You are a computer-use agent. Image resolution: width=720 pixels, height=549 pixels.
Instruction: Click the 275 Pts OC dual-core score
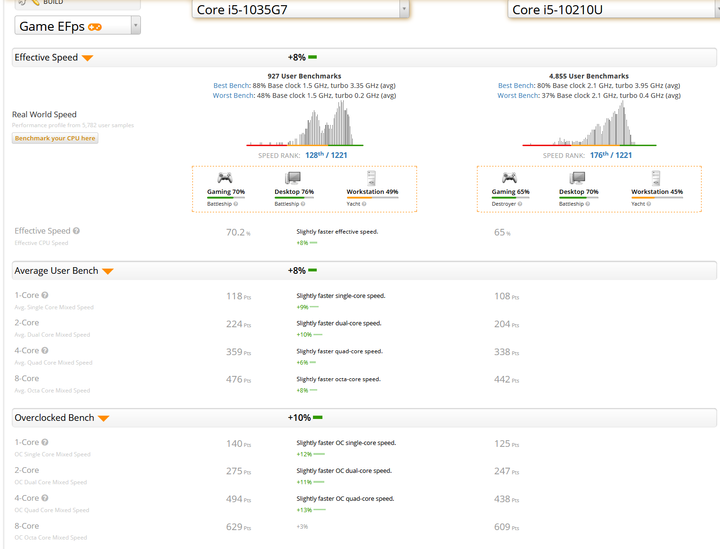[238, 471]
